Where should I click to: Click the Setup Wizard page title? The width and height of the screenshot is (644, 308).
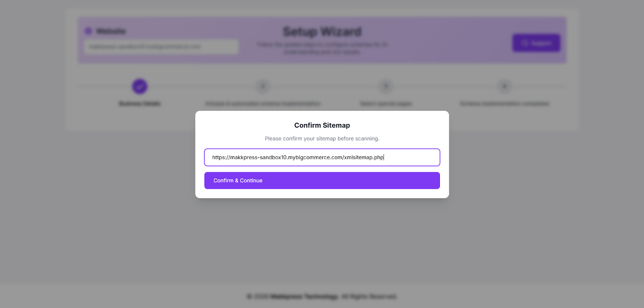[322, 31]
